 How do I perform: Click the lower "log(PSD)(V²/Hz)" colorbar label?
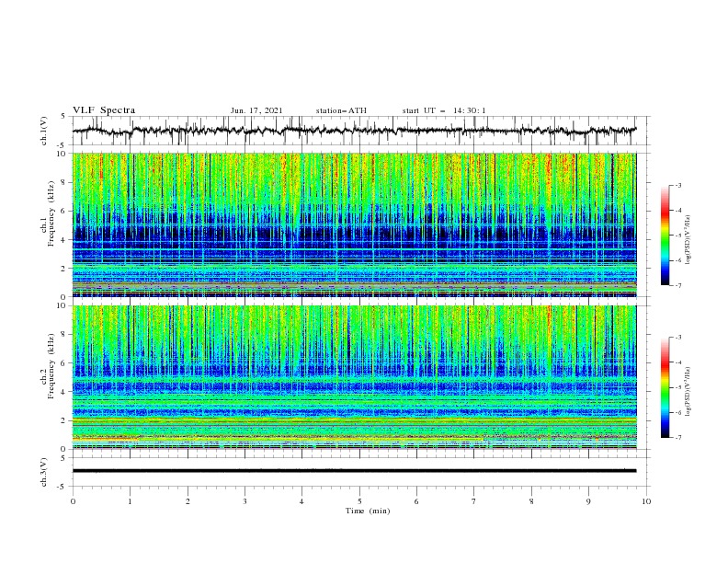tap(688, 392)
